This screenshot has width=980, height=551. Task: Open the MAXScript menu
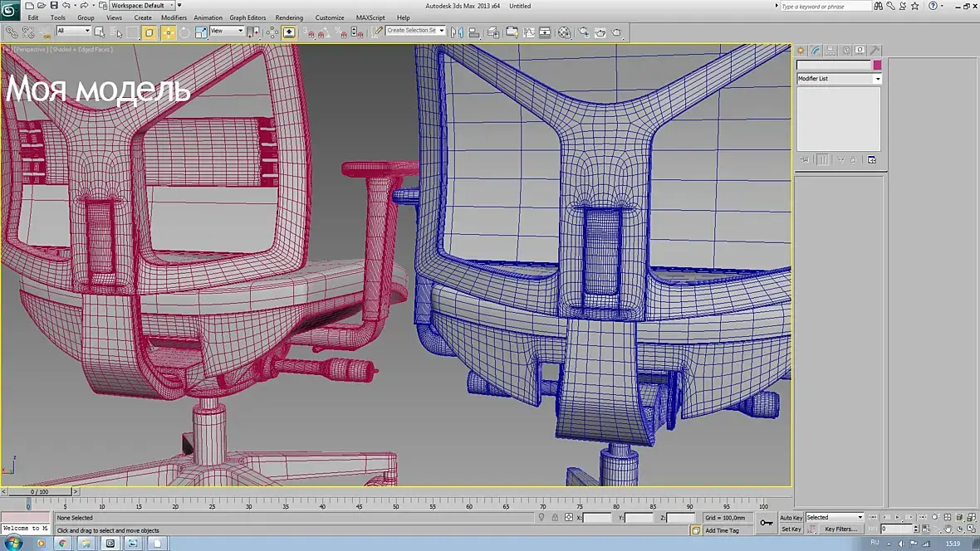(x=370, y=17)
